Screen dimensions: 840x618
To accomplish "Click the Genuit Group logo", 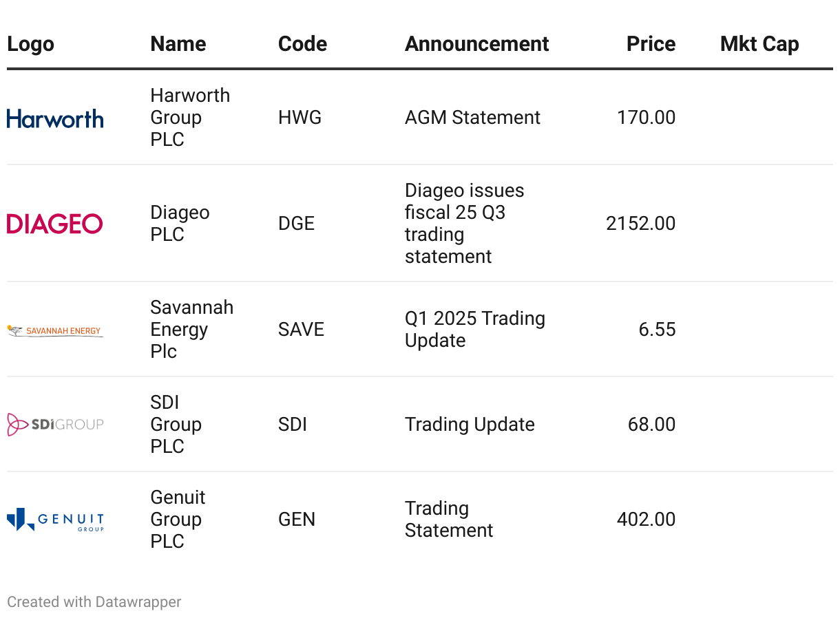I will (x=55, y=520).
